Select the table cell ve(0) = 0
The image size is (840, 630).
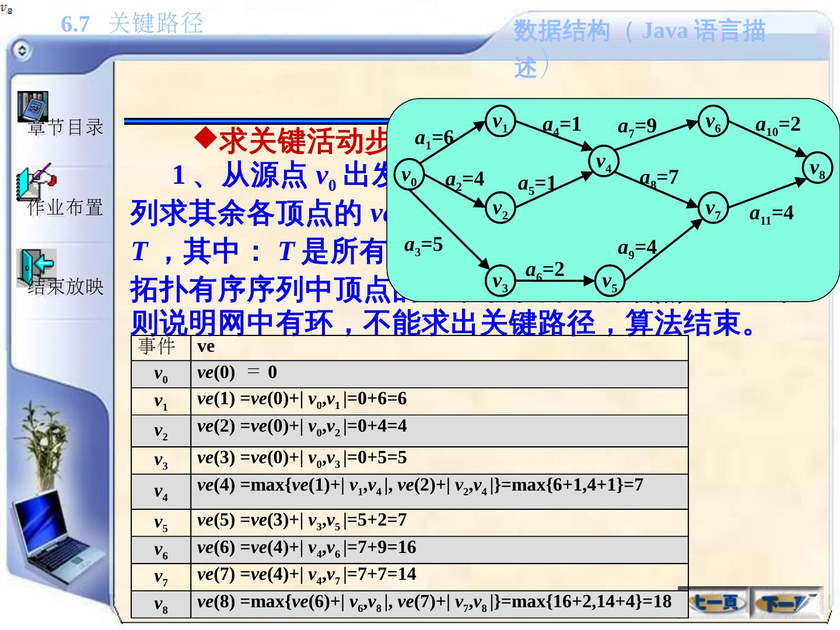pyautogui.click(x=439, y=374)
